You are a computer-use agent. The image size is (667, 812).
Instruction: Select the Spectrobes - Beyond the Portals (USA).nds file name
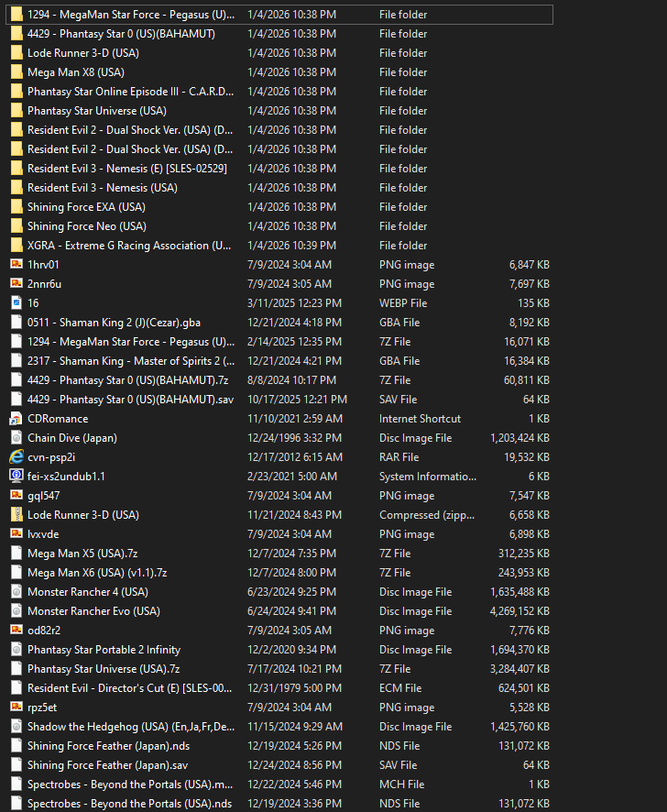point(129,803)
